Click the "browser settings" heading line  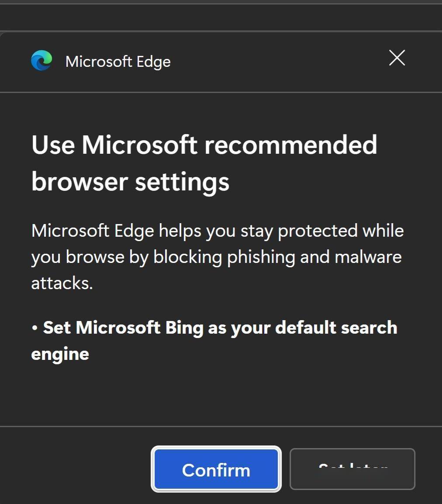pos(131,182)
